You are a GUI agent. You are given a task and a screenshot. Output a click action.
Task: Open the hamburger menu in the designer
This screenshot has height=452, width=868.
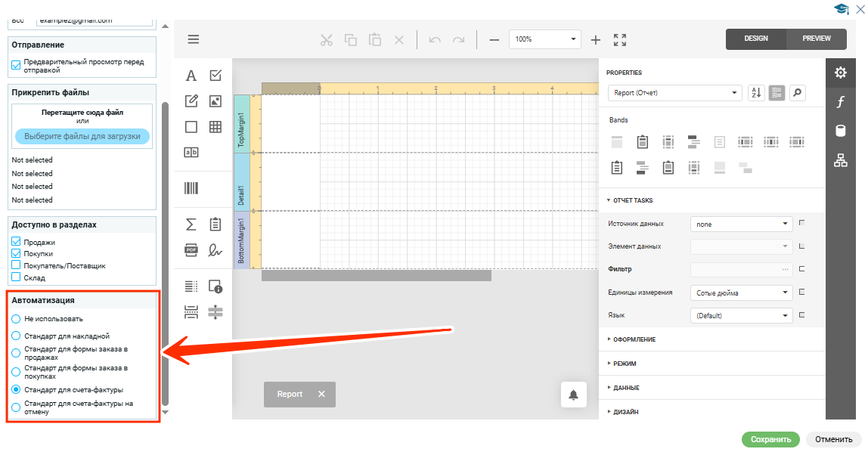[x=194, y=39]
